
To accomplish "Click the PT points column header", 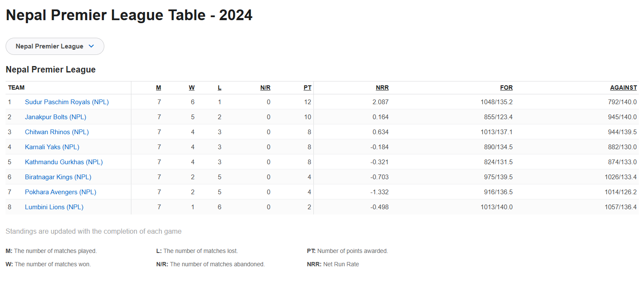I will click(x=307, y=88).
